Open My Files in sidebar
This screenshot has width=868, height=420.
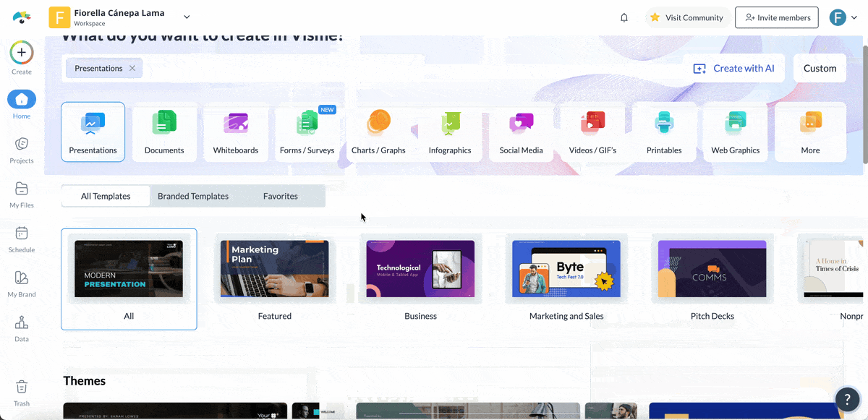[22, 189]
